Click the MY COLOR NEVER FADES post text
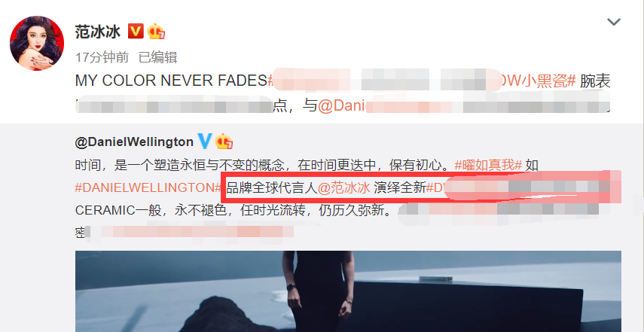This screenshot has width=644, height=332. coord(171,81)
